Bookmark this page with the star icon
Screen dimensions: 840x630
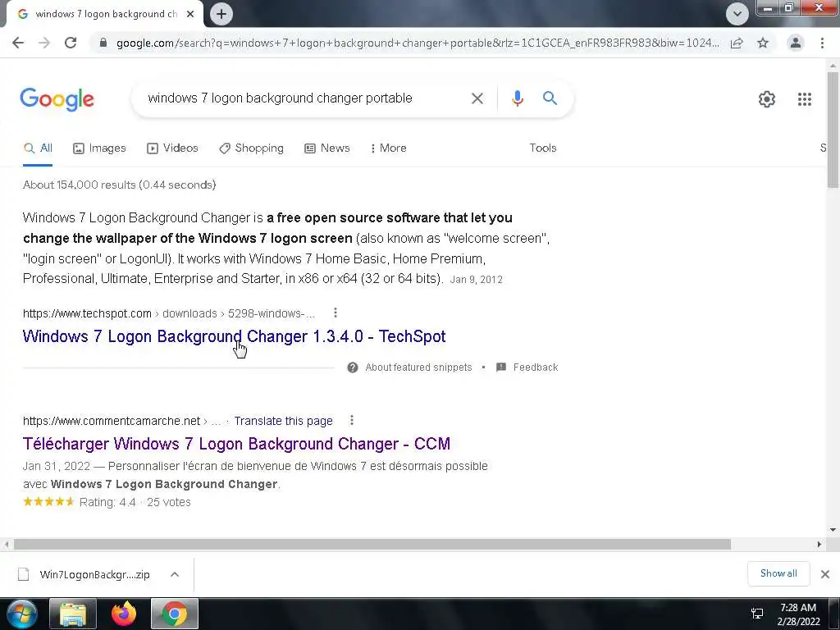click(763, 43)
